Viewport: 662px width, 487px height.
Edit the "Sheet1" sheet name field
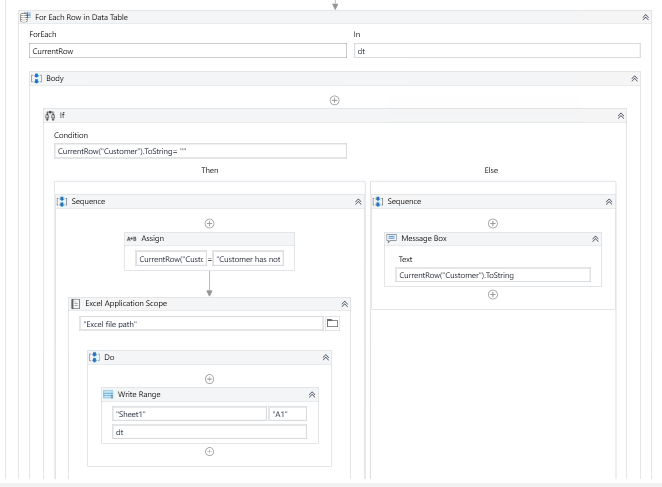point(189,414)
